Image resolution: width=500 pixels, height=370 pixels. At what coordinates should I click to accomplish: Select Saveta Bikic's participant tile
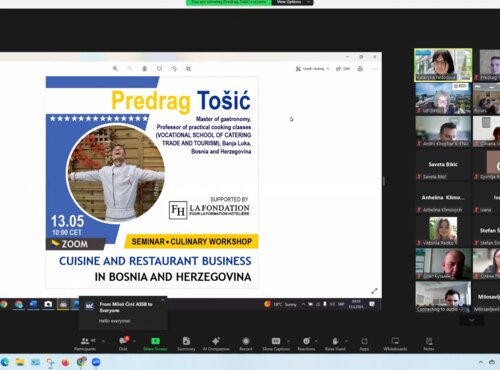(x=443, y=165)
